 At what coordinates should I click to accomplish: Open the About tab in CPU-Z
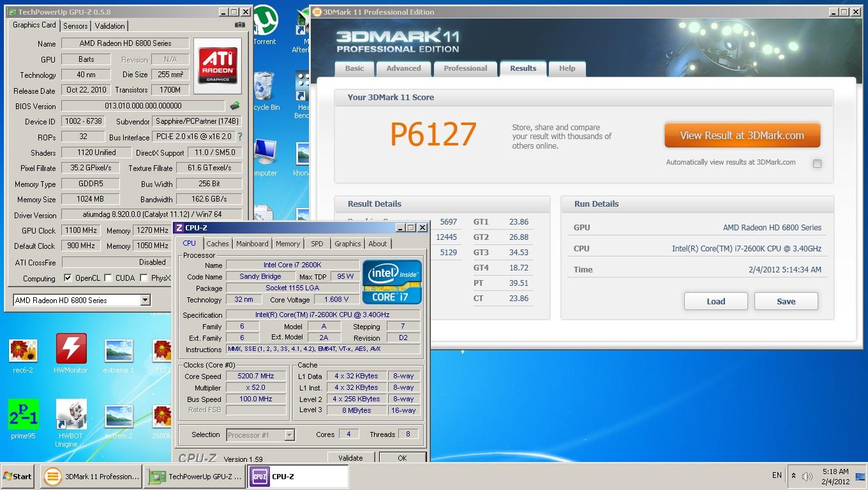pyautogui.click(x=378, y=244)
